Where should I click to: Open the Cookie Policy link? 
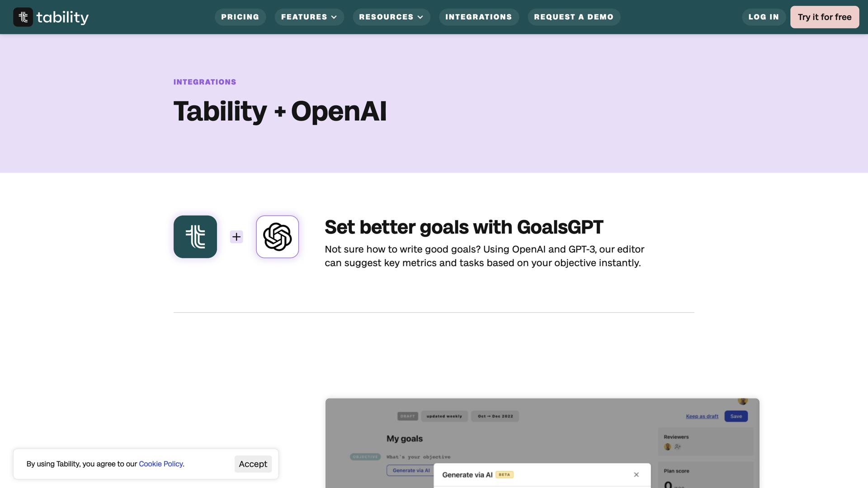160,464
